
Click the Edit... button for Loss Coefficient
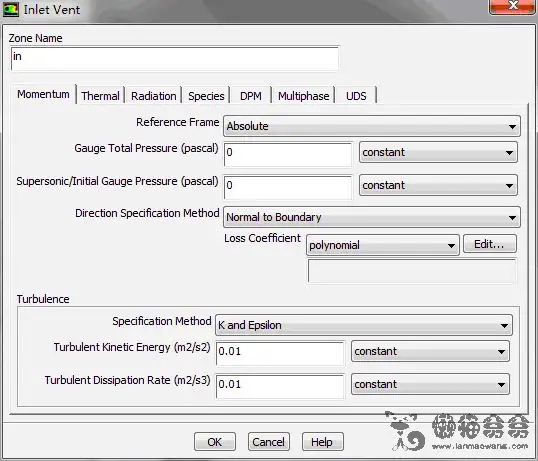(489, 244)
